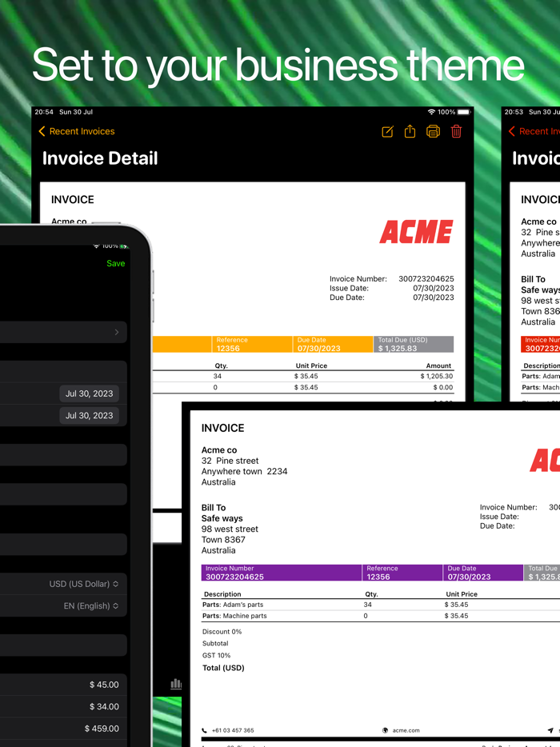Open the second Jul 30, 2023 date picker
The image size is (560, 747).
89,416
